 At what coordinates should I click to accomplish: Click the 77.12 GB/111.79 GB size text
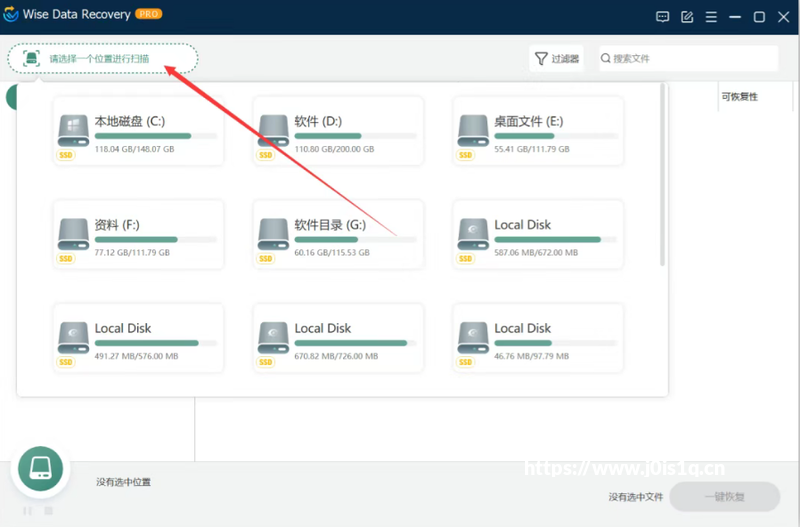coord(132,253)
